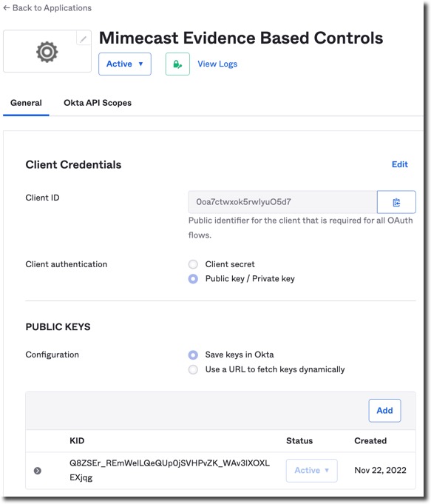Image resolution: width=431 pixels, height=504 pixels.
Task: Select Public key / Private key option
Action: 193,279
